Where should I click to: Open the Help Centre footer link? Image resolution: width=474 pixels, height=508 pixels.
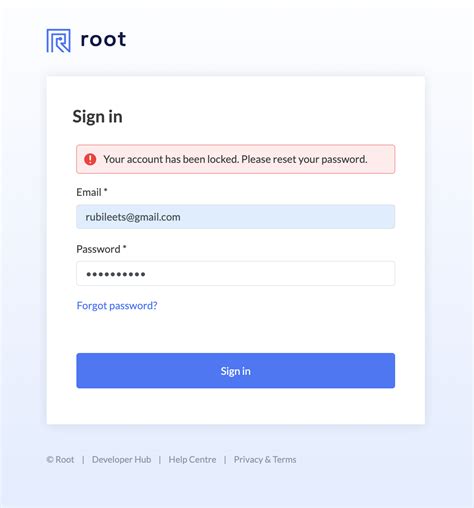(192, 459)
